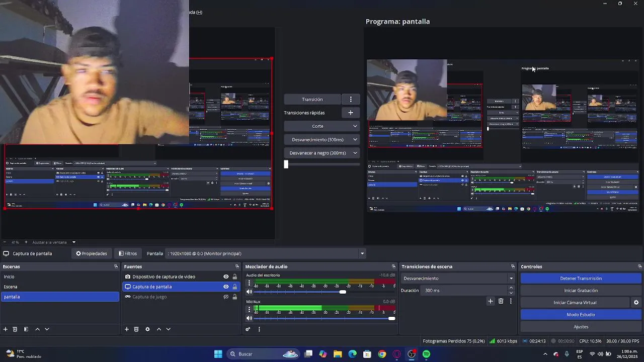
Task: Increase Duración value with up arrow
Action: tap(511, 288)
